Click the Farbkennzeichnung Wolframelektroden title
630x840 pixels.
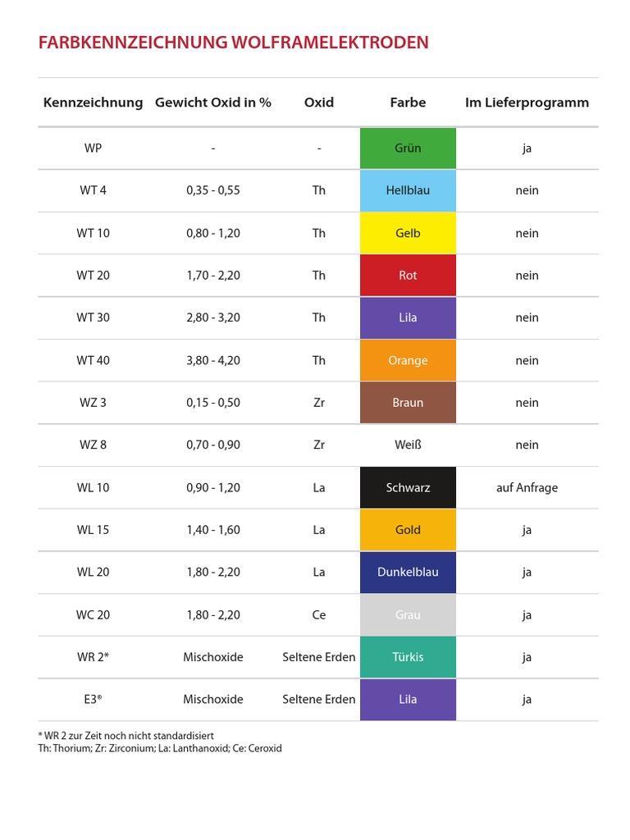tap(233, 43)
